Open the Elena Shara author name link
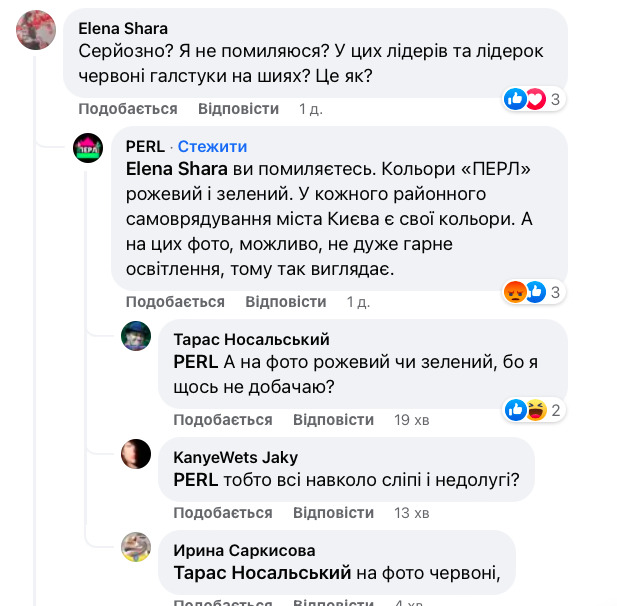The image size is (617, 606). pyautogui.click(x=123, y=28)
